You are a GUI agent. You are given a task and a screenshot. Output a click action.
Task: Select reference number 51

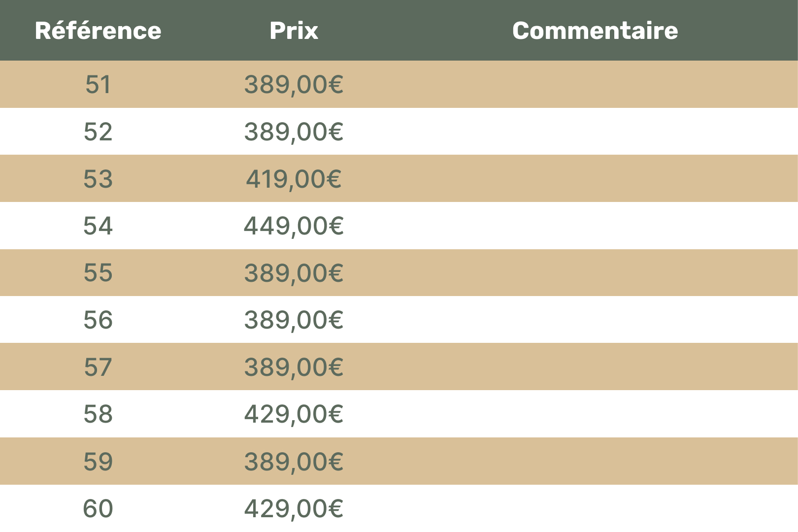(98, 84)
